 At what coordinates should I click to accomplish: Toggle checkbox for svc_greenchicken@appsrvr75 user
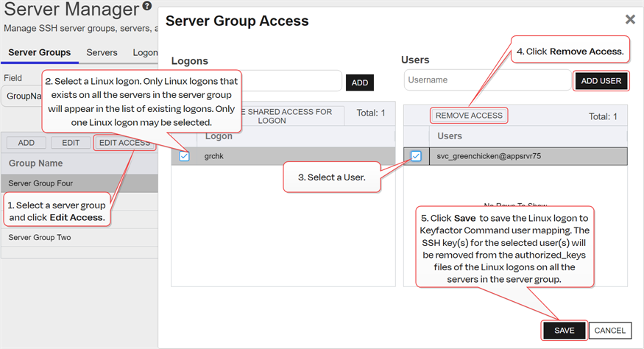coord(417,156)
